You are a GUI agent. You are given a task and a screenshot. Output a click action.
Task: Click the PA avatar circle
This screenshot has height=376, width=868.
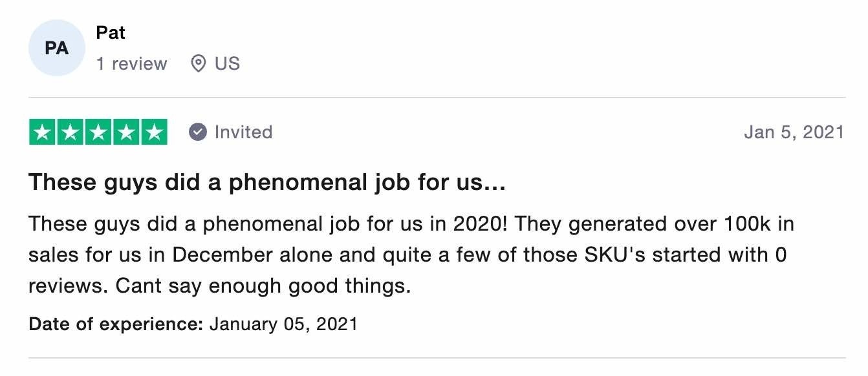57,48
